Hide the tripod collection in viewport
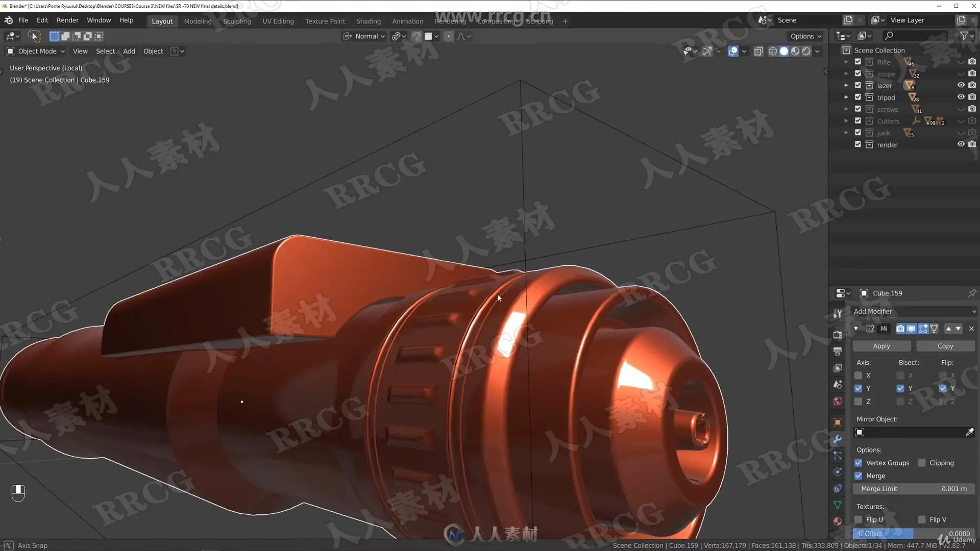Image resolution: width=980 pixels, height=551 pixels. point(961,97)
